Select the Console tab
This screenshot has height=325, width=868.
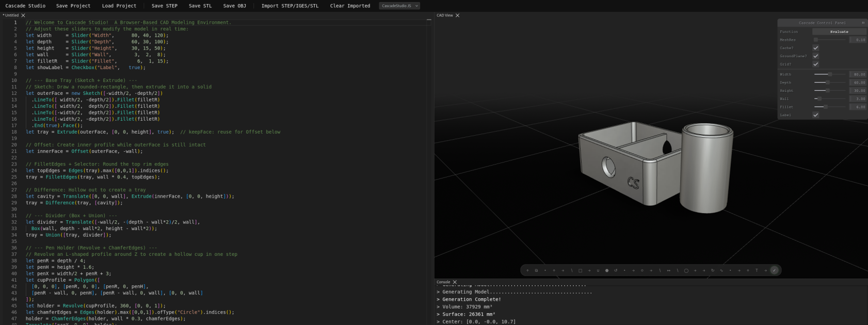coord(443,282)
